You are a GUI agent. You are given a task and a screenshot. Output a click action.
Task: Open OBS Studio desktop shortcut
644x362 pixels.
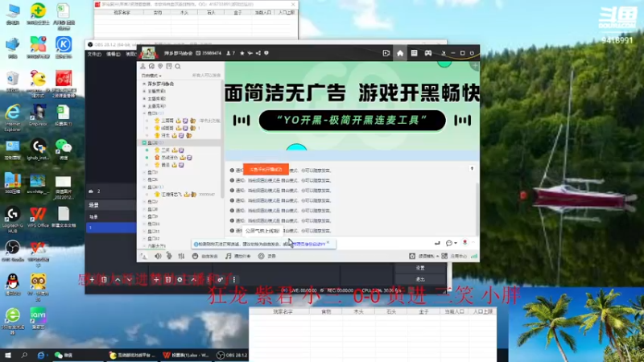(13, 251)
